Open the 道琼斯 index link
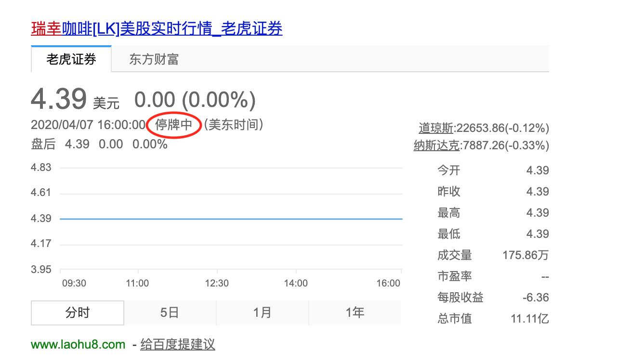This screenshot has width=631, height=364. pyautogui.click(x=436, y=128)
